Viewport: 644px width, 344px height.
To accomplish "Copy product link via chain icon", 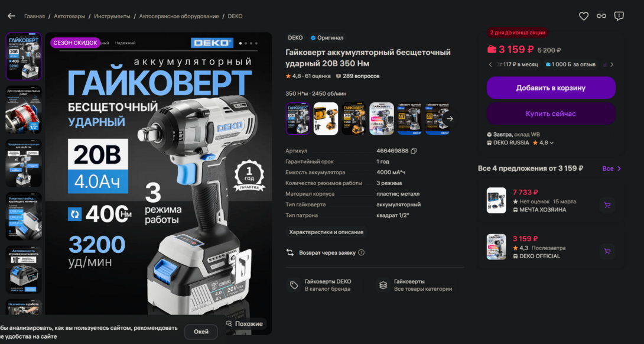I will [x=601, y=16].
